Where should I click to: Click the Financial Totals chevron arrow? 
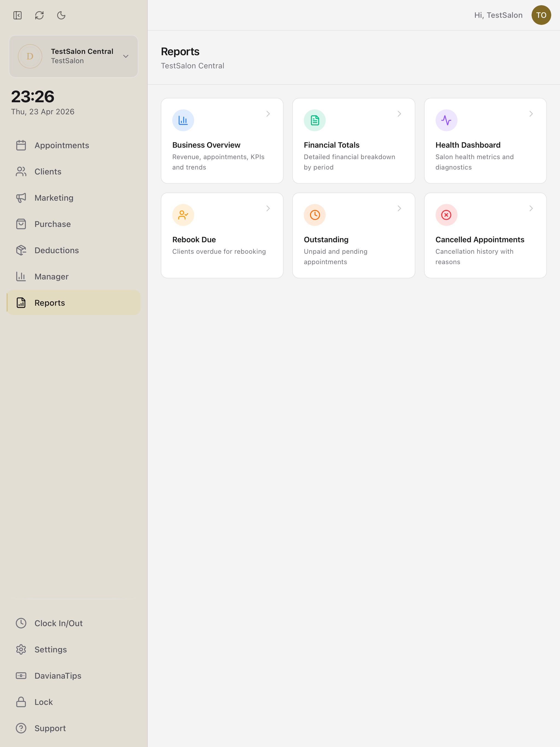399,114
